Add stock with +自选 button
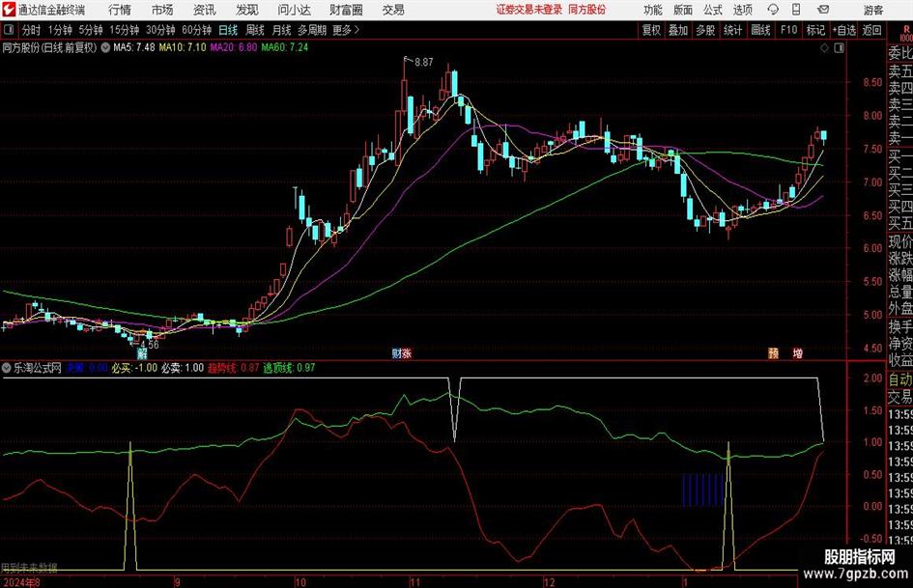Viewport: 913px width, 588px height. tap(843, 30)
